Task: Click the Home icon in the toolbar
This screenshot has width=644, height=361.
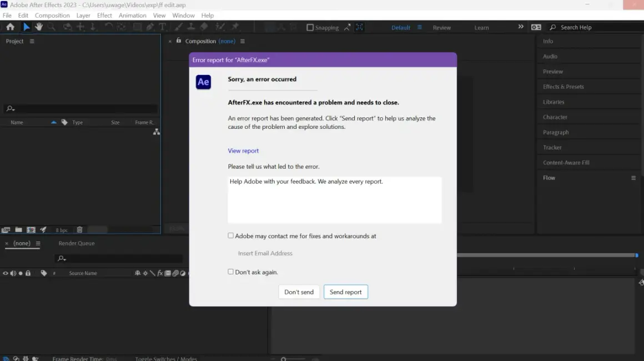Action: click(10, 27)
